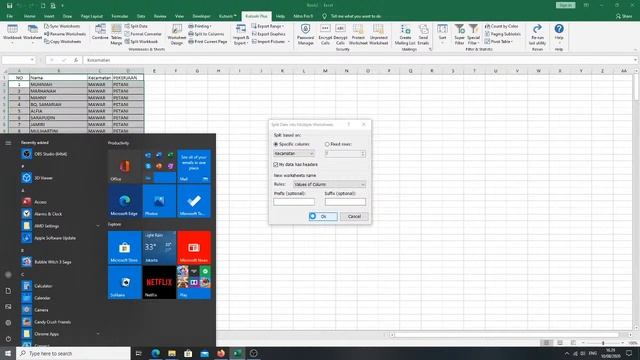Open the File menu tab
The image size is (640, 360).
9,16
